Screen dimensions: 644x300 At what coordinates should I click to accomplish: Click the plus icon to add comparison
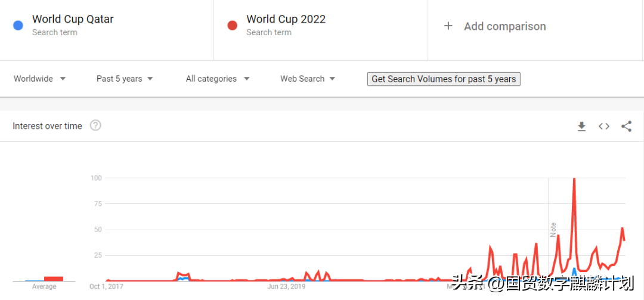pyautogui.click(x=448, y=26)
